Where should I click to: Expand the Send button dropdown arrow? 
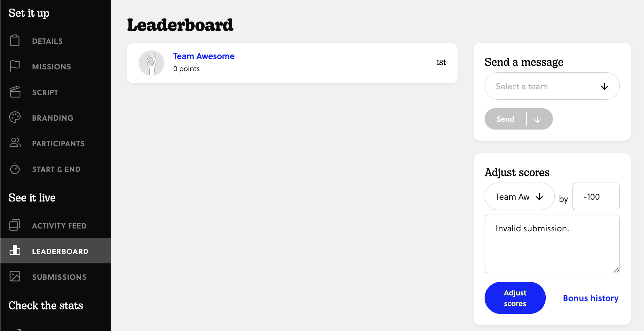(x=538, y=119)
